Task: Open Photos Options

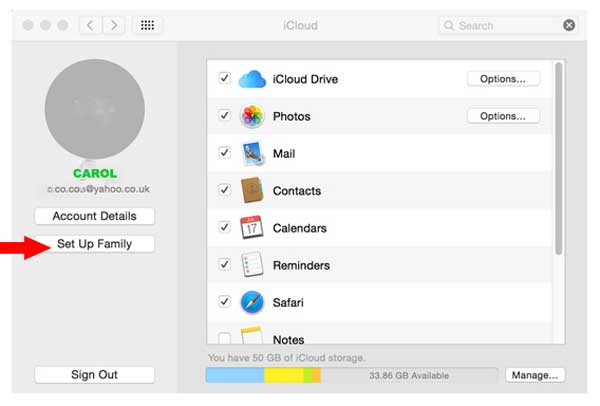Action: 503,116
